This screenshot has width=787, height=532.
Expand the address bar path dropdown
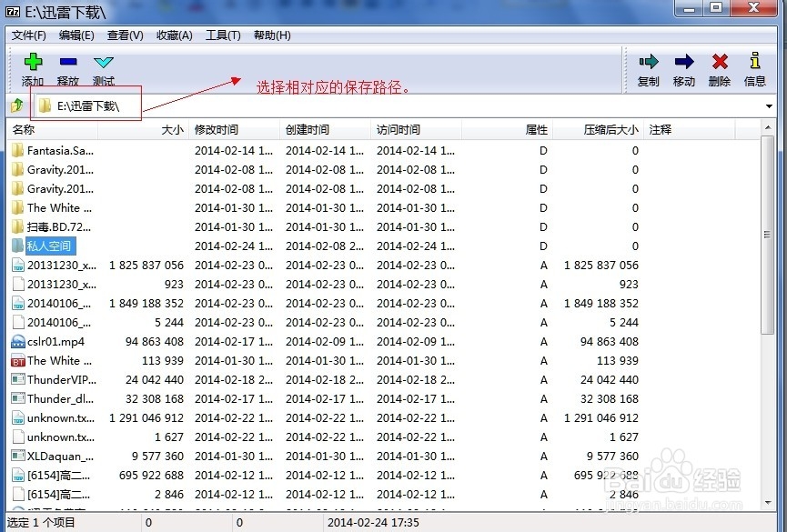[769, 105]
